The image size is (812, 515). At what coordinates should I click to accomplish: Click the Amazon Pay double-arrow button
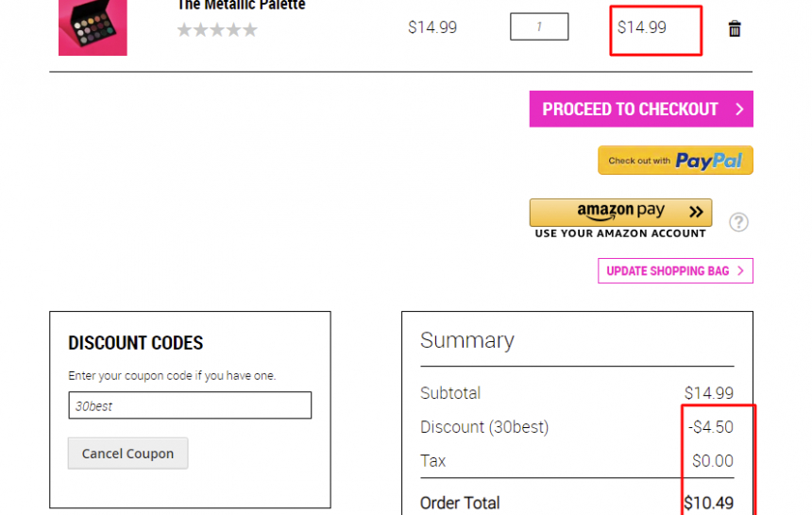pos(696,212)
